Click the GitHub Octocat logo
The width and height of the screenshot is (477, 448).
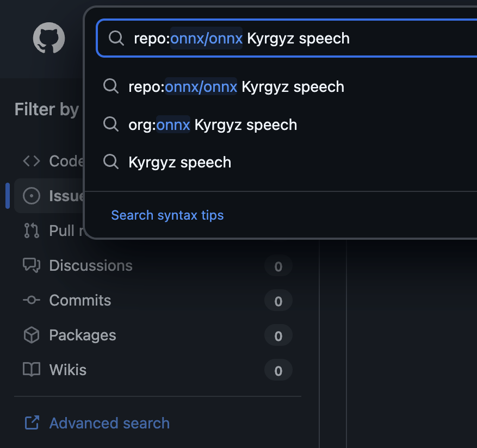point(49,38)
